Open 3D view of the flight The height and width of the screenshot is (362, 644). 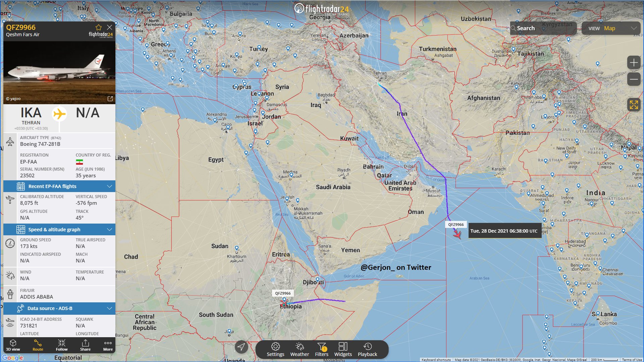pos(13,345)
